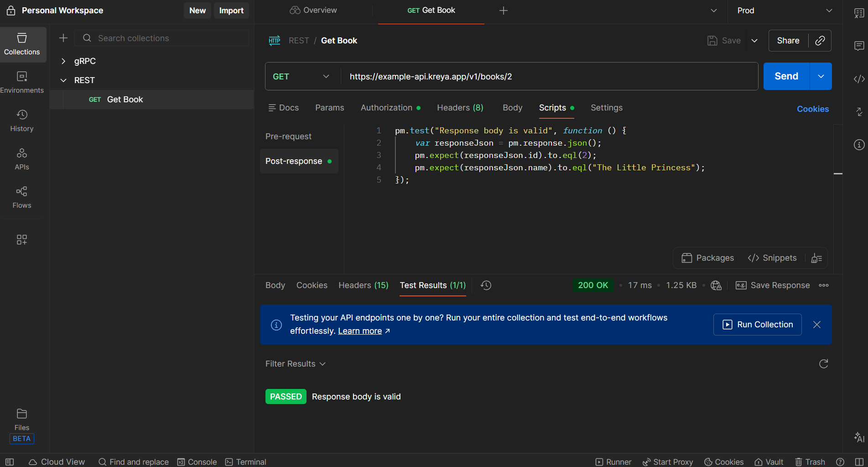
Task: Switch to the Headers (8) request tab
Action: coord(460,108)
